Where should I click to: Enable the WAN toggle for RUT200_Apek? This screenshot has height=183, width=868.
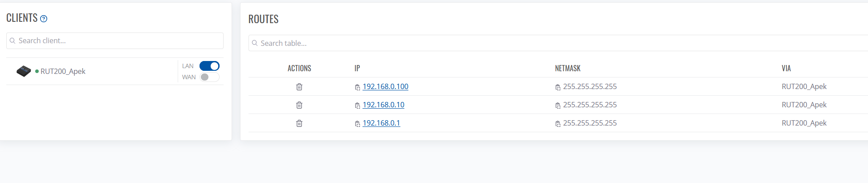click(209, 77)
